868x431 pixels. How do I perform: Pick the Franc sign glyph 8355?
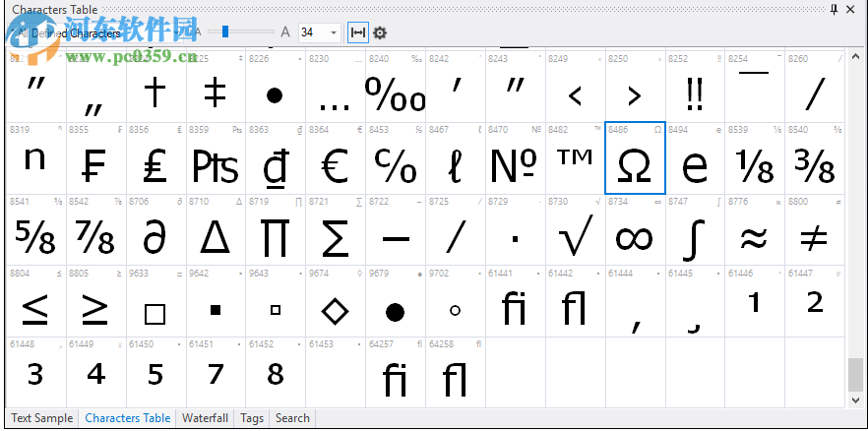tap(96, 157)
